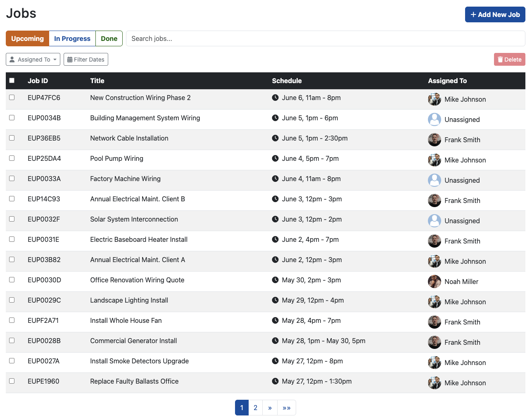Viewport: 532px width, 420px height.
Task: Click the double arrows to jump to last page
Action: tap(287, 408)
